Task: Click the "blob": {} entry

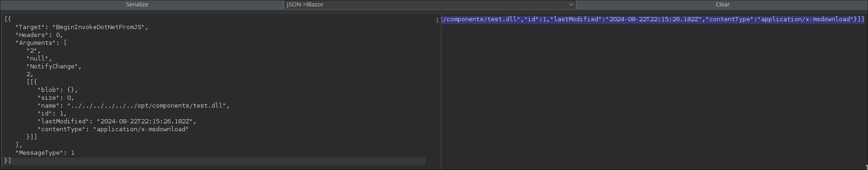Action: click(x=57, y=90)
